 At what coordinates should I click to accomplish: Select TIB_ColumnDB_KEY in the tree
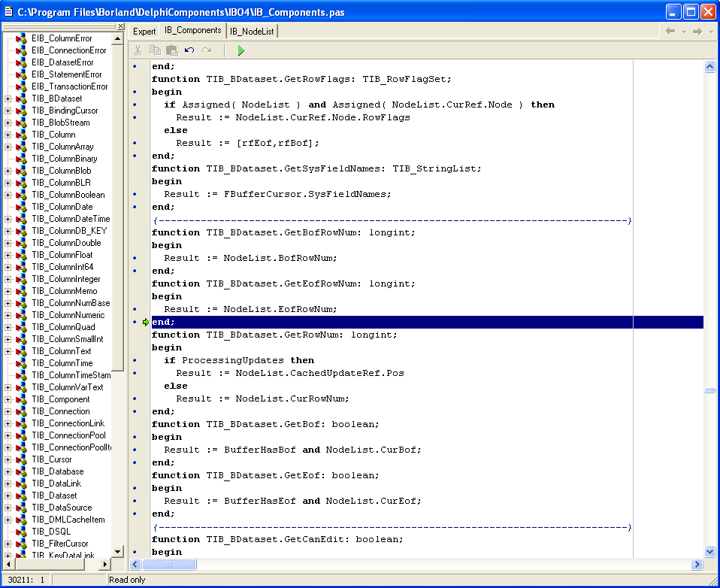point(69,231)
